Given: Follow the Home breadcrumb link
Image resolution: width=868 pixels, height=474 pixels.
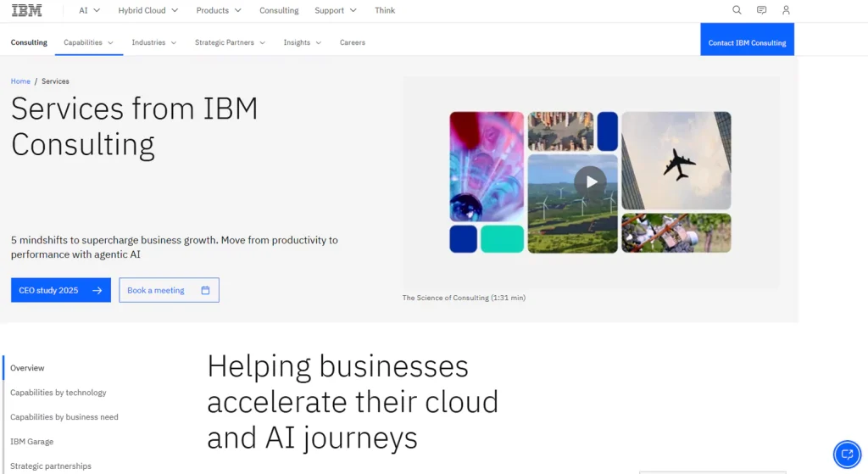Looking at the screenshot, I should 20,81.
